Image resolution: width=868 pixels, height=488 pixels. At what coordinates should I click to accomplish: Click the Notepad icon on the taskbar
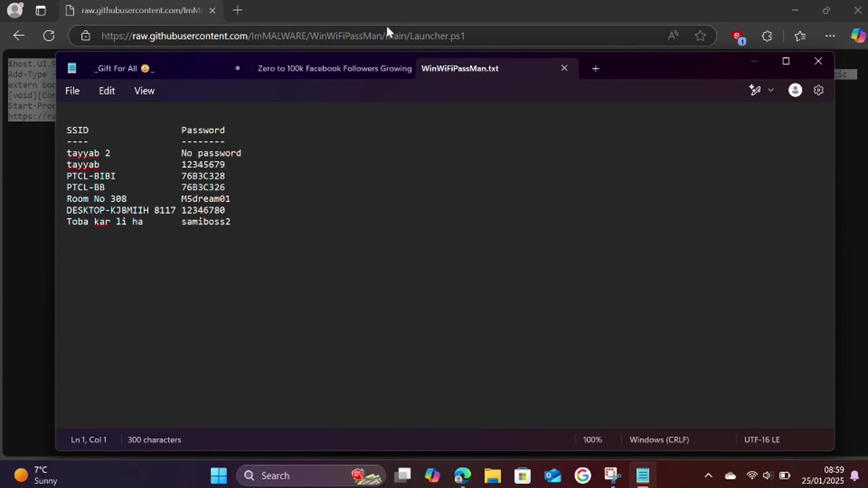tap(642, 475)
